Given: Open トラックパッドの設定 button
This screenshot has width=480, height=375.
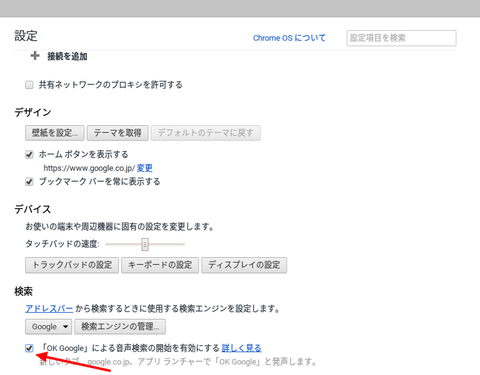Looking at the screenshot, I should [x=72, y=265].
